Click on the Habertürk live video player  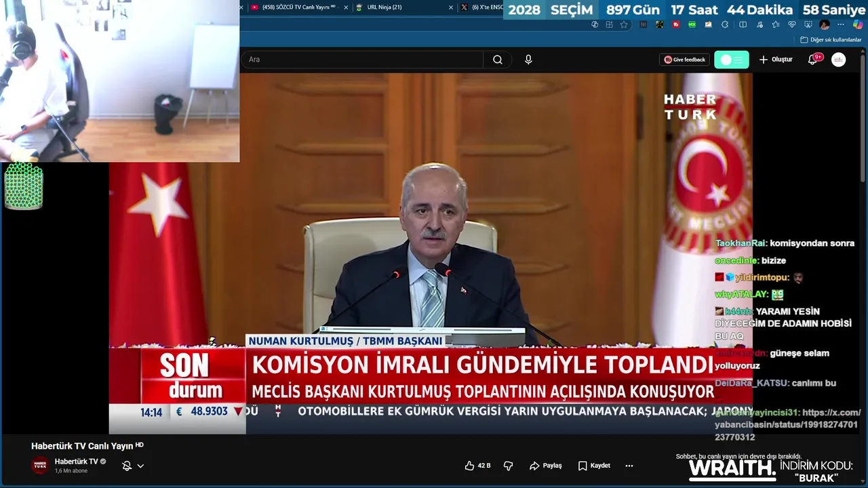pyautogui.click(x=431, y=253)
